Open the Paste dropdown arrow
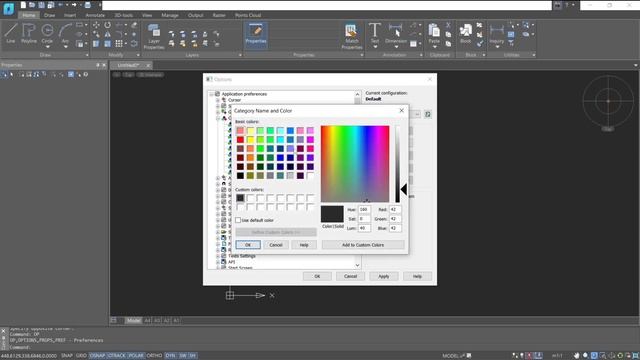Screen dimensions: 640x360 434,47
